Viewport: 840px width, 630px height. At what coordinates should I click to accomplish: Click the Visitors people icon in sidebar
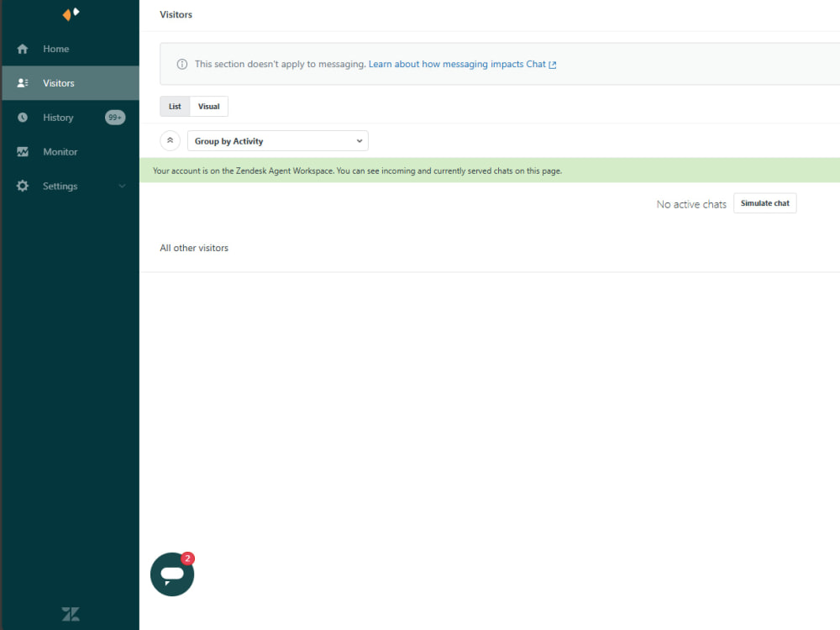(23, 83)
